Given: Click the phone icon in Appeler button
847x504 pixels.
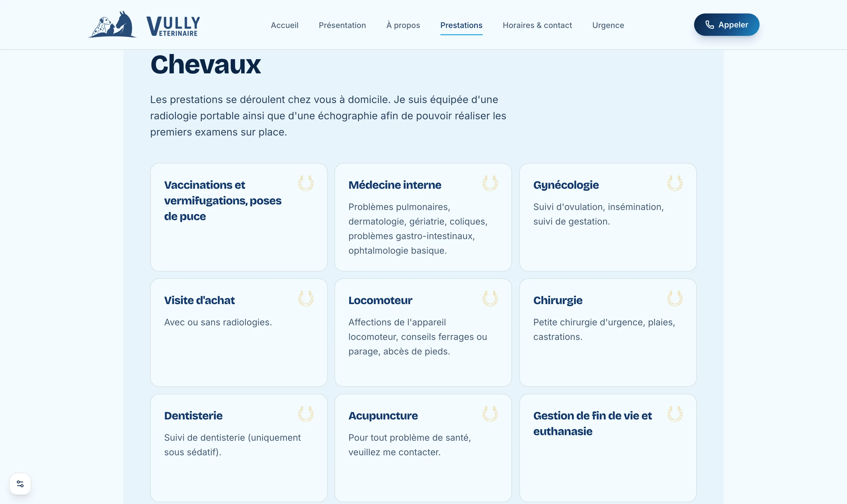Looking at the screenshot, I should click(709, 25).
